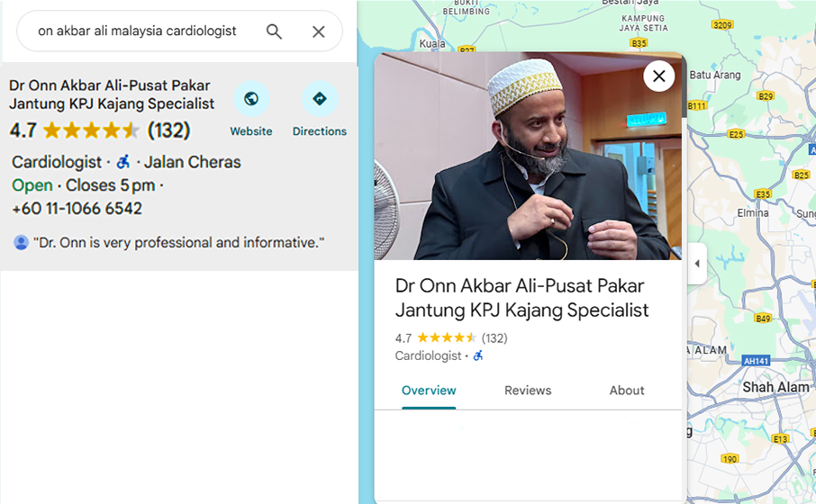Click the Directions arrow icon
Screen dimensions: 816x504
coord(319,99)
